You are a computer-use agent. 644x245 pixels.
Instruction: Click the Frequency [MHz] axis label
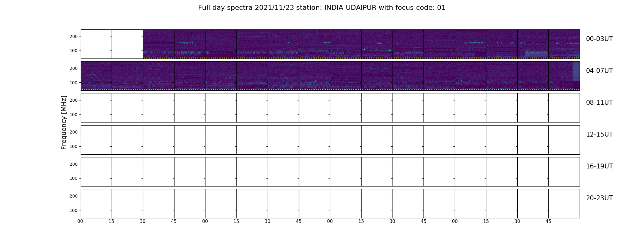(64, 123)
